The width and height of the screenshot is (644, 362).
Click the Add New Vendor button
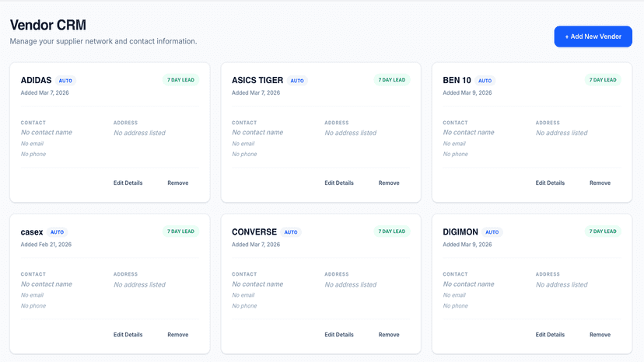[x=593, y=37]
